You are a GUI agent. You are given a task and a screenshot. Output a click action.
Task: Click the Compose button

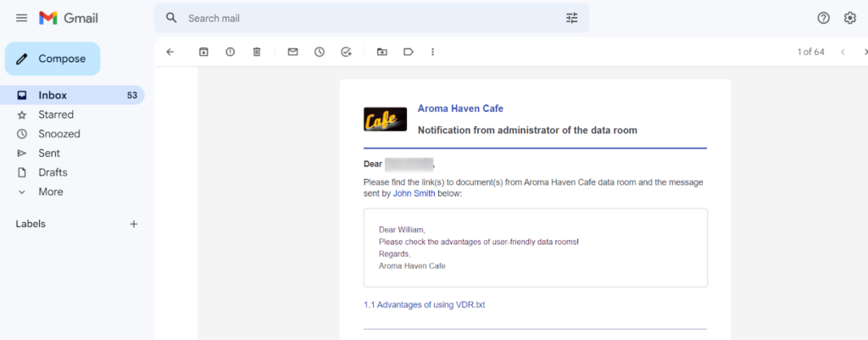tap(53, 59)
